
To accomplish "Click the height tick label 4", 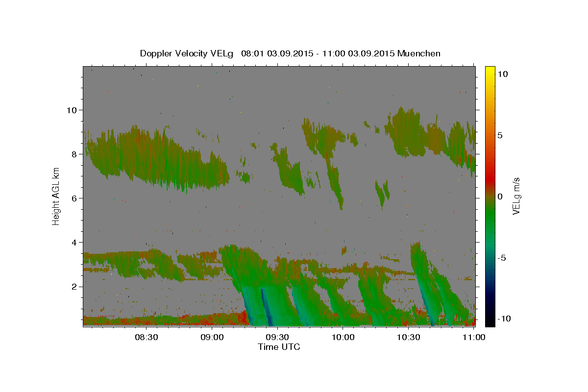I will point(74,242).
